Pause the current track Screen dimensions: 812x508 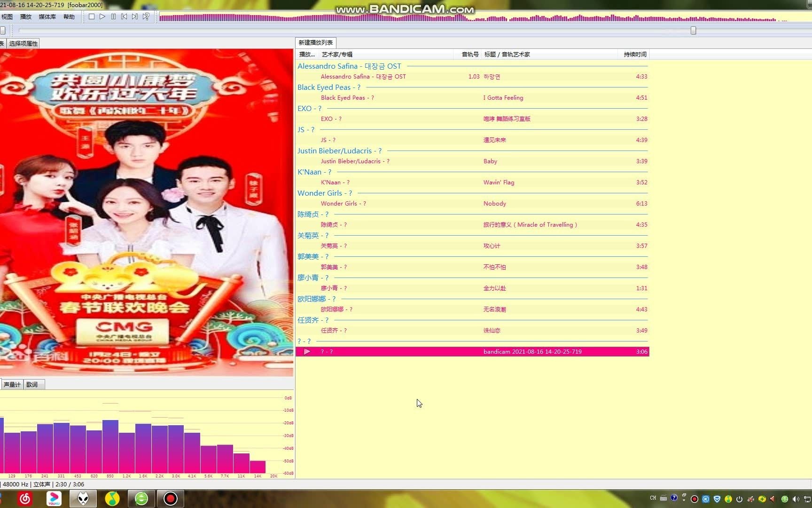(x=113, y=16)
